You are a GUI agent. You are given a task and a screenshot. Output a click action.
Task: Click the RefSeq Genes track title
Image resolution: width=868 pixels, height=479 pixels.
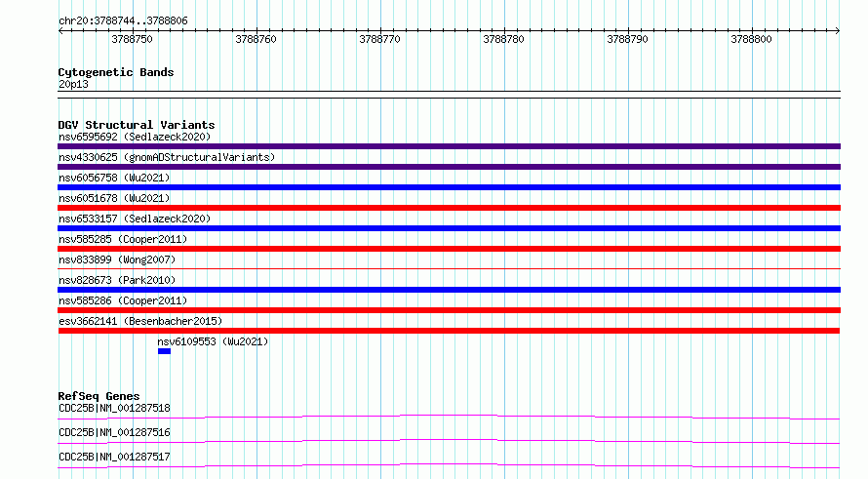(x=99, y=396)
